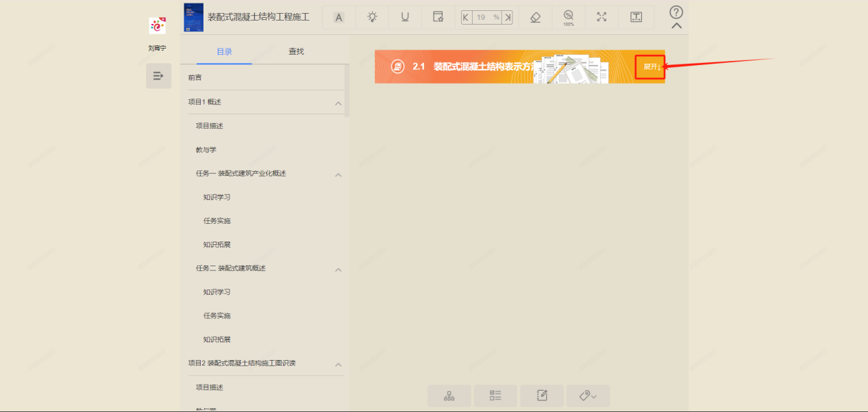Switch to the '查找' tab
The width and height of the screenshot is (868, 412).
click(x=296, y=51)
